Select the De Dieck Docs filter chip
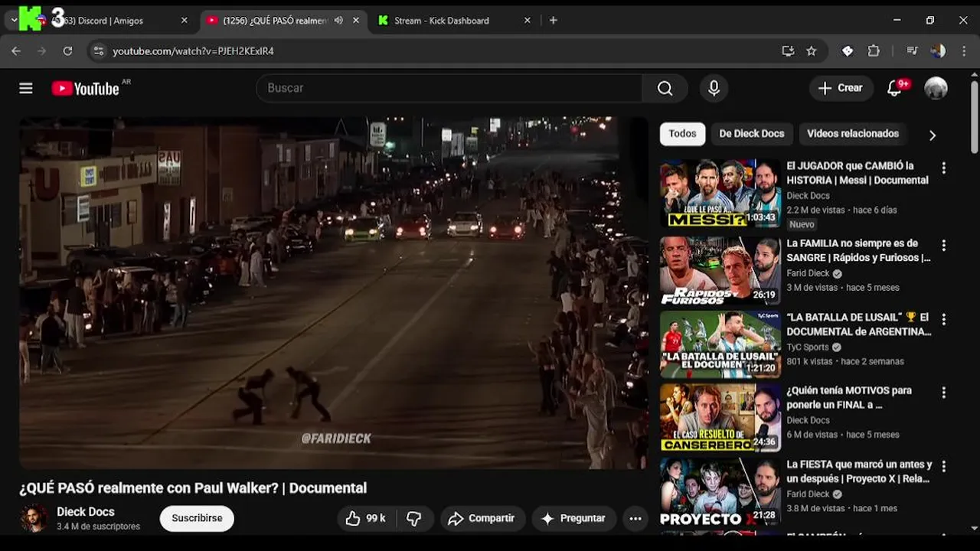Image resolution: width=980 pixels, height=551 pixels. click(x=752, y=133)
